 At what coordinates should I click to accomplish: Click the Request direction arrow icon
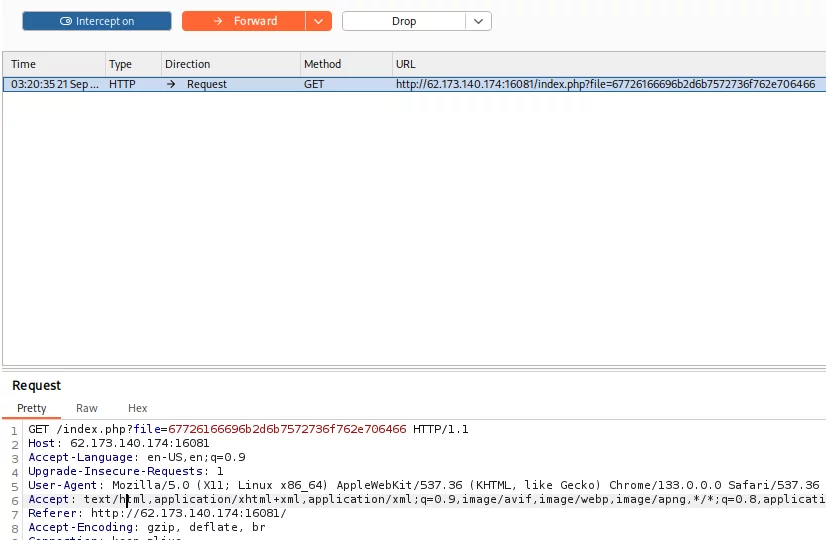pos(171,84)
